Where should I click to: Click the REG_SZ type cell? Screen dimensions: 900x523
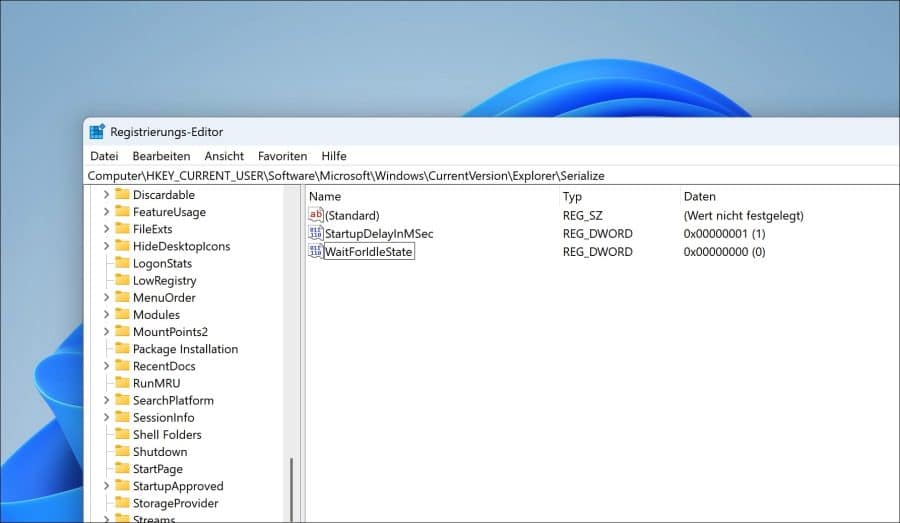tap(583, 215)
